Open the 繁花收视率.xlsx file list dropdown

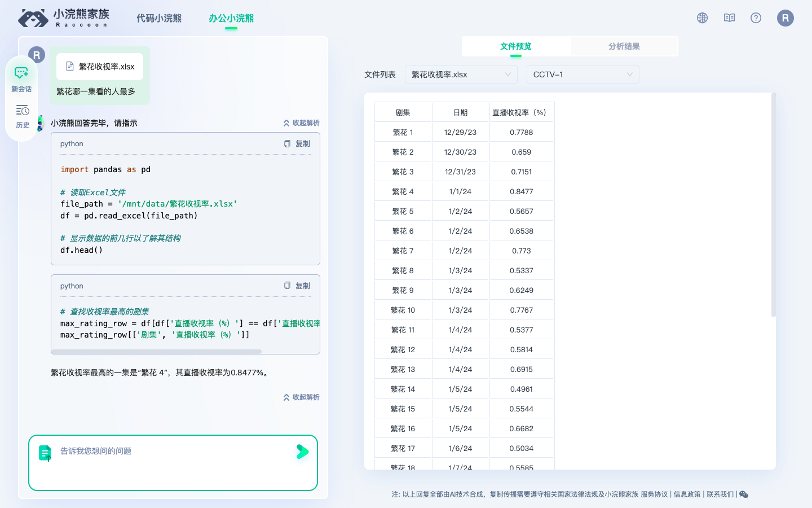point(461,74)
